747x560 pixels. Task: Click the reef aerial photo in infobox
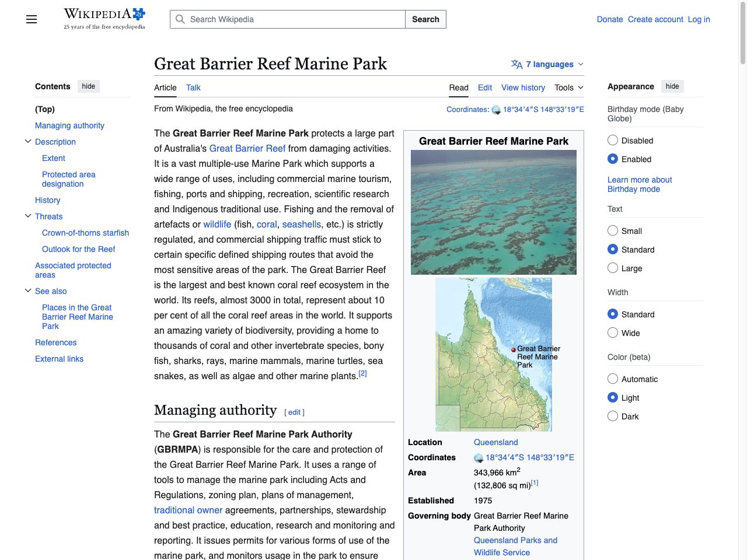493,212
